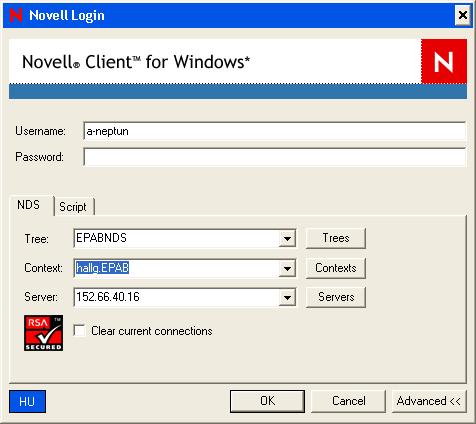Click the HU keyboard language indicator
Screen dimensions: 476x424
point(27,401)
